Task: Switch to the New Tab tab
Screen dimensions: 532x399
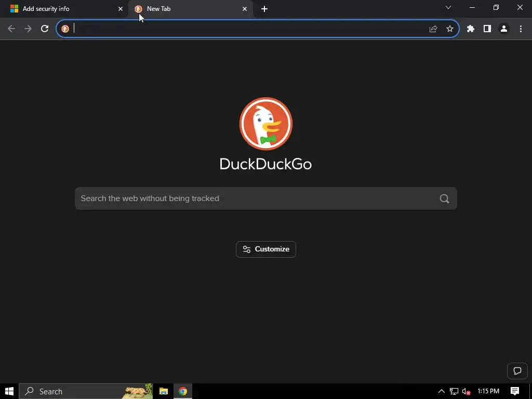Action: [190, 9]
